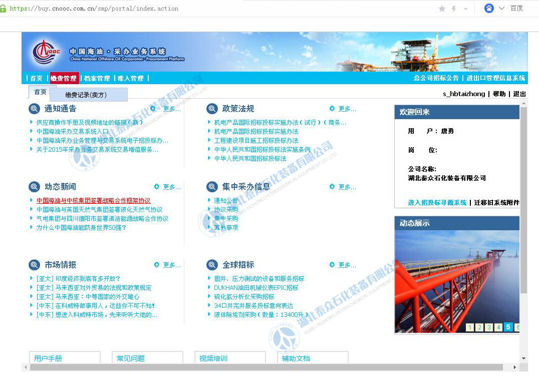Click 退出 to log out
539x392 pixels.
(519, 94)
